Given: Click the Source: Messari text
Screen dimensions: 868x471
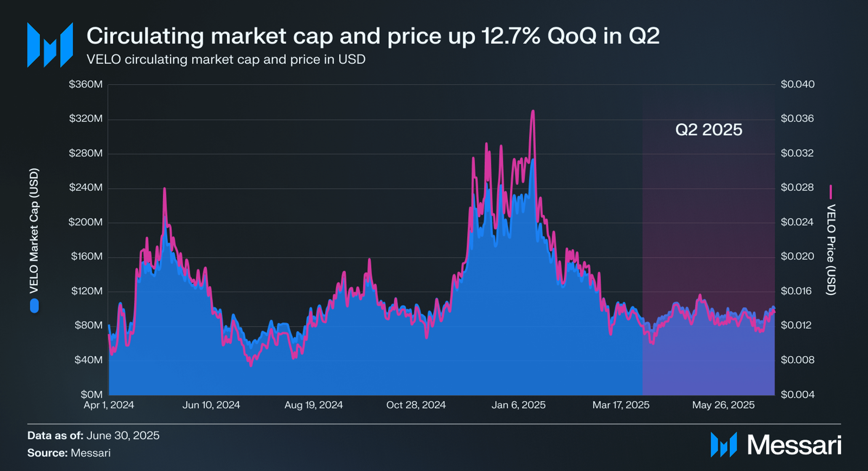Looking at the screenshot, I should click(69, 453).
